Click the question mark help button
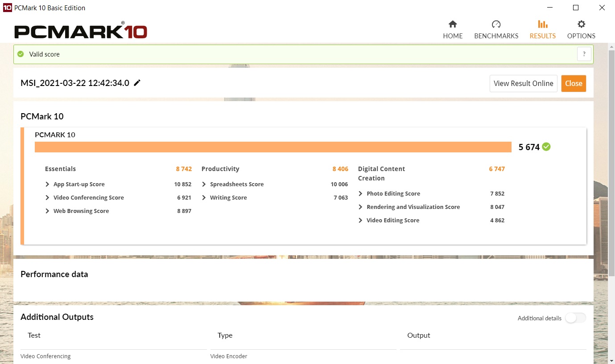 click(584, 54)
